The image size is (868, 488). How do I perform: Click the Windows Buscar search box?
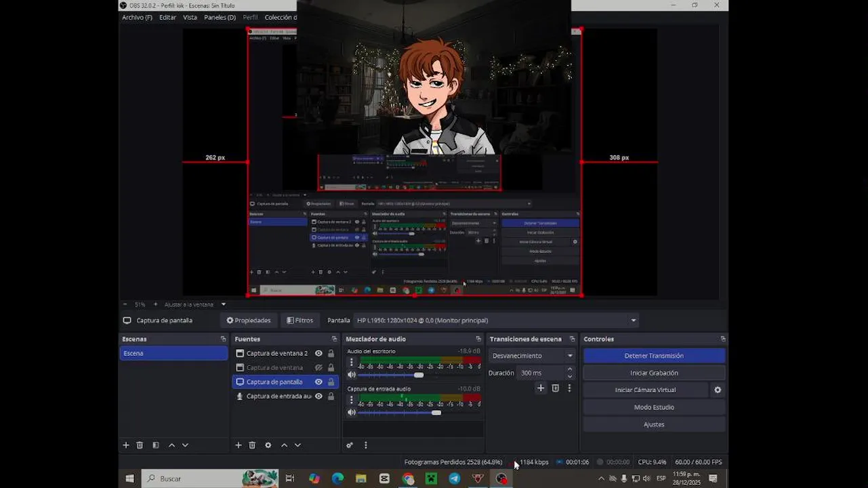pyautogui.click(x=210, y=479)
